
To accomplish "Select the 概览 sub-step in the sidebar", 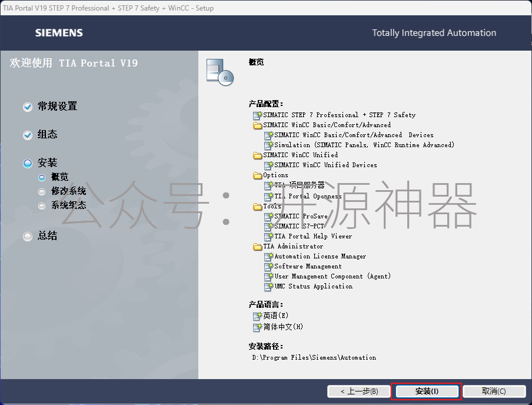I will [59, 177].
